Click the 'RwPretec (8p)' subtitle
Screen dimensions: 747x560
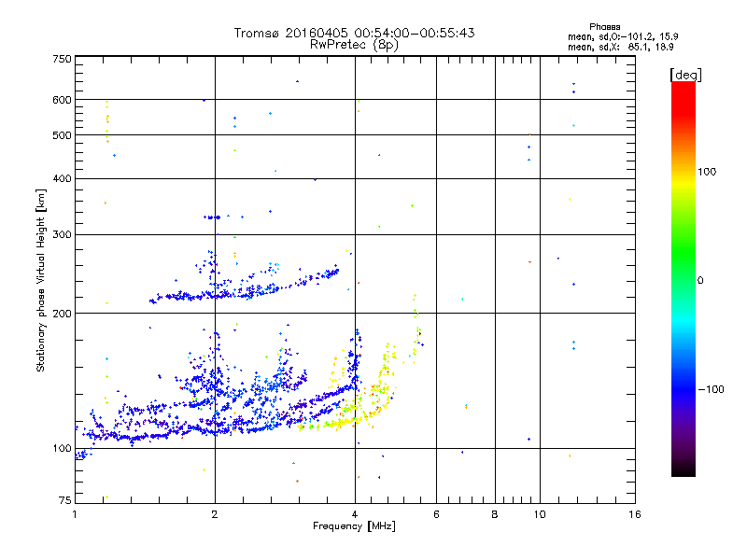(x=354, y=45)
